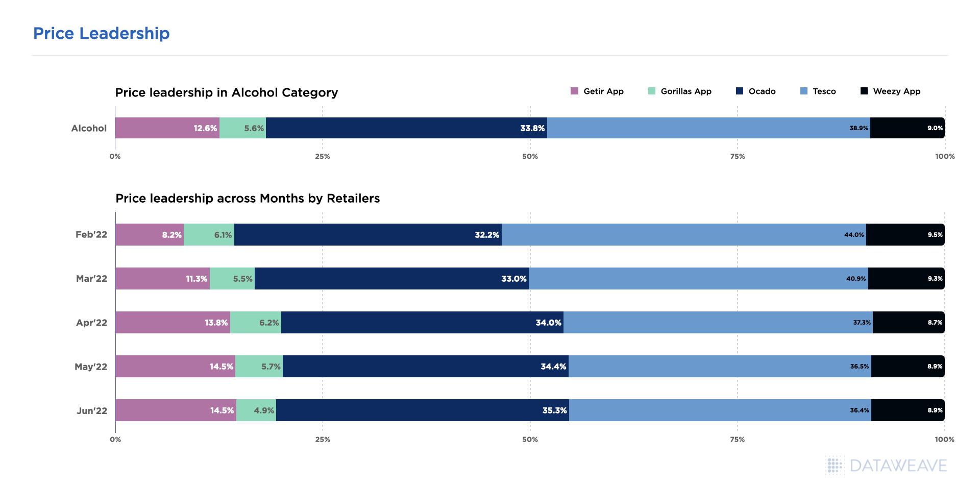
Task: Click the 50% tick under the Alcohol chart
Action: (530, 157)
